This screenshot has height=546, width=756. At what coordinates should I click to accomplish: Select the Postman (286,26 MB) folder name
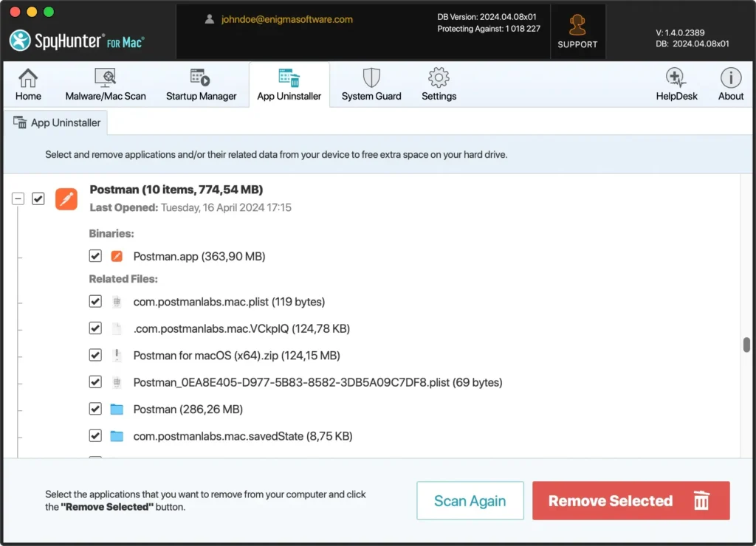(x=188, y=409)
